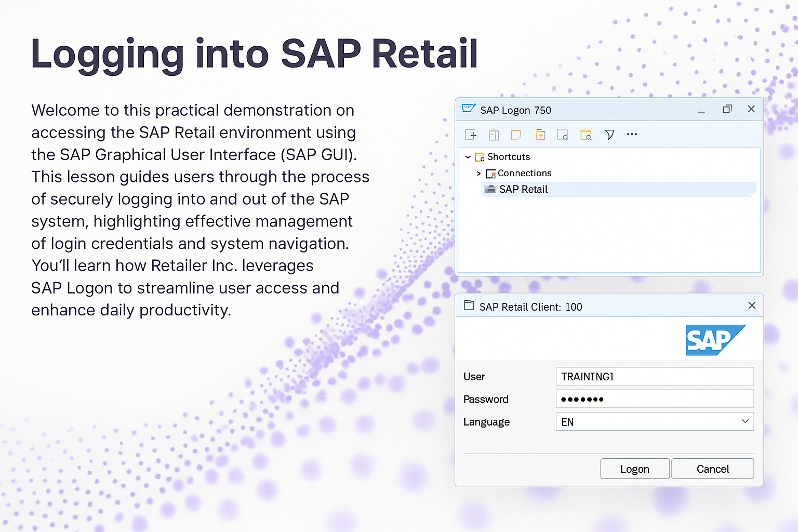Click the SAP Logon title bar icon
The width and height of the screenshot is (798, 532).
point(469,108)
